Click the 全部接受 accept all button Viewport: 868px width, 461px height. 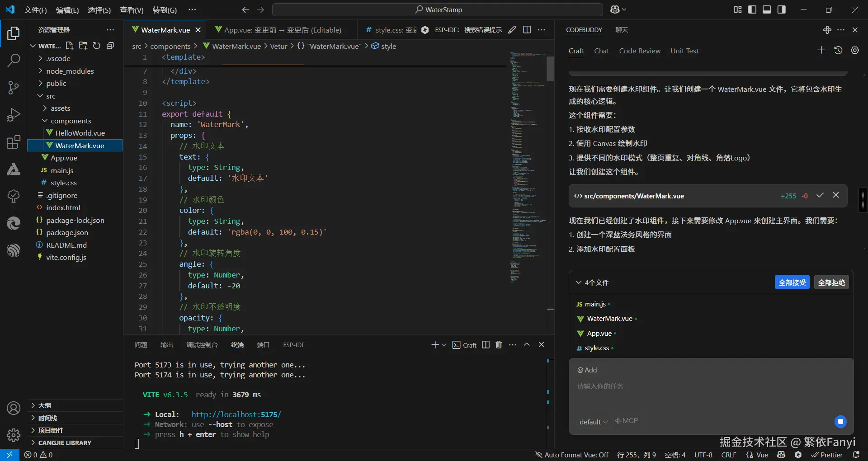[792, 282]
